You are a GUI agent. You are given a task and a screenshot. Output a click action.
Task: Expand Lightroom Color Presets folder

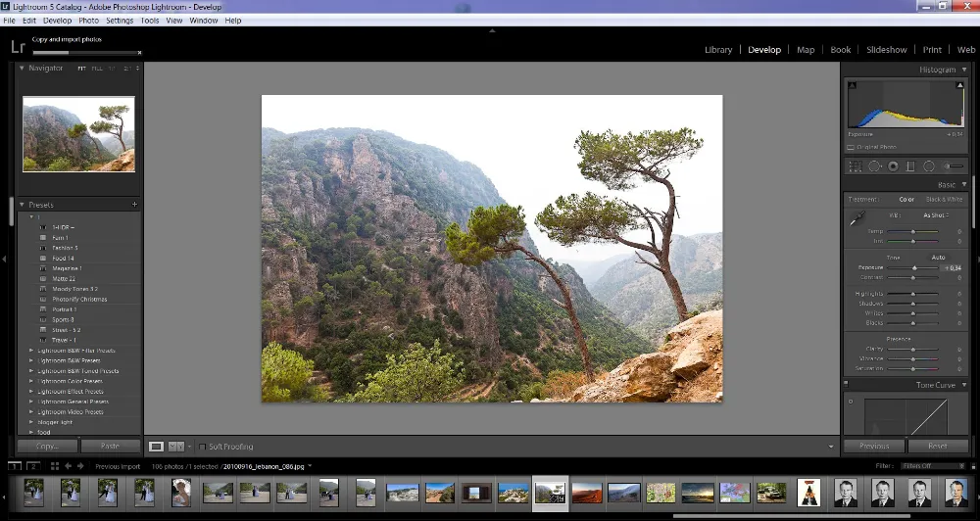(31, 381)
